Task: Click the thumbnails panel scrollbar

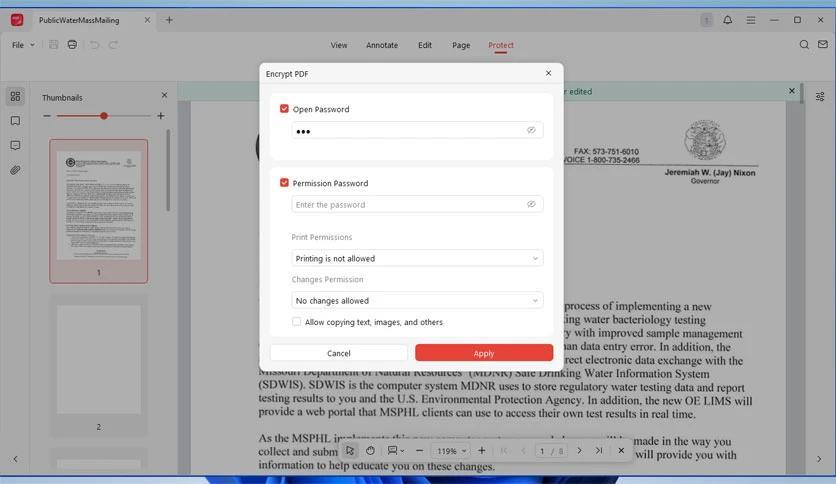Action: point(168,171)
